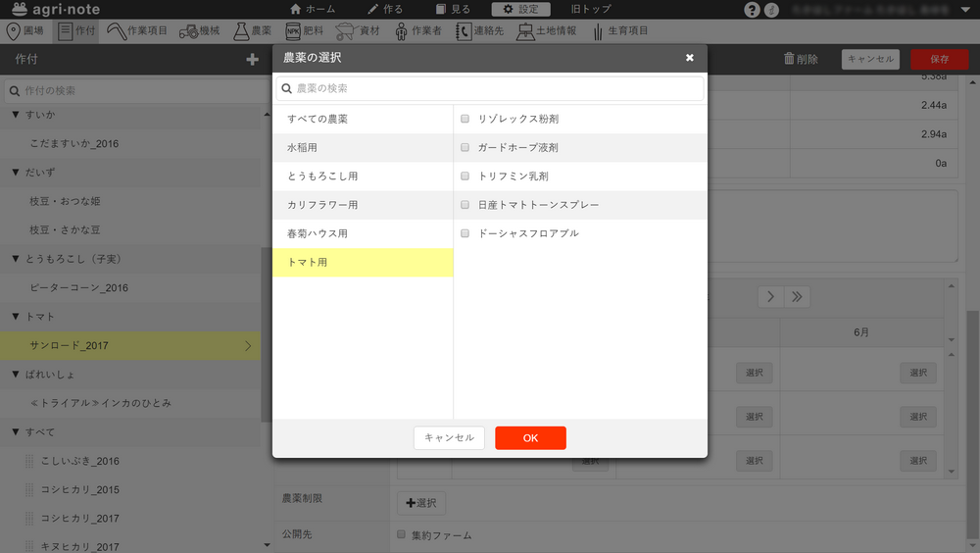980x553 pixels.
Task: Go to 旧トップ
Action: [591, 9]
